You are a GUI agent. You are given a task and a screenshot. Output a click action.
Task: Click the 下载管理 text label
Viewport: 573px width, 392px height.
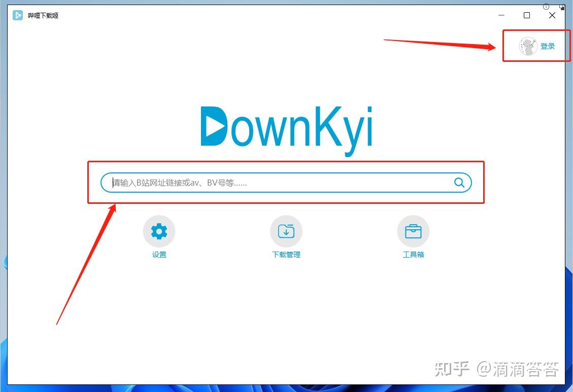point(286,255)
